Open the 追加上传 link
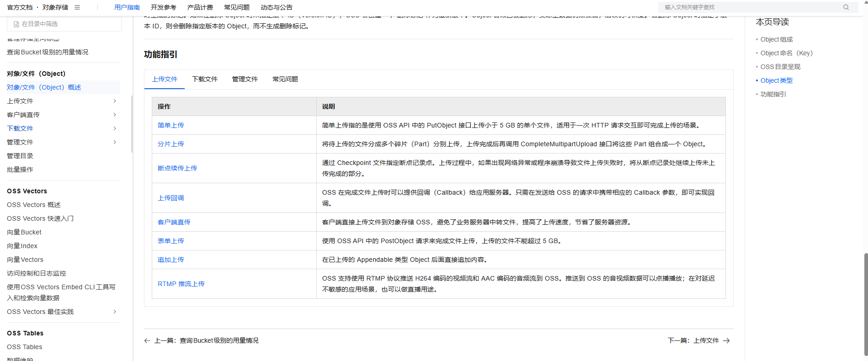 (171, 260)
